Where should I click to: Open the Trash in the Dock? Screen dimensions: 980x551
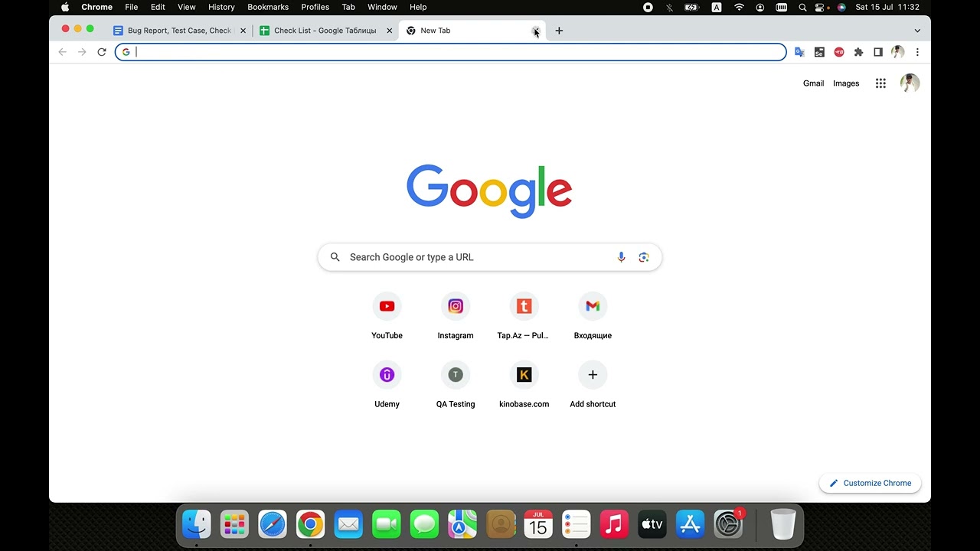point(783,524)
